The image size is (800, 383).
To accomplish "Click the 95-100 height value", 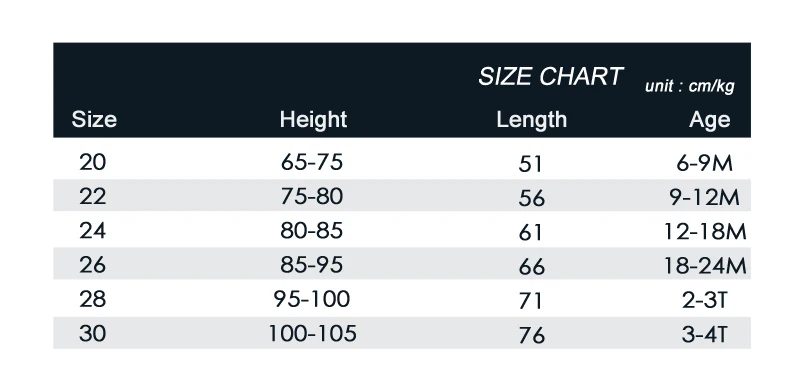I will point(312,298).
